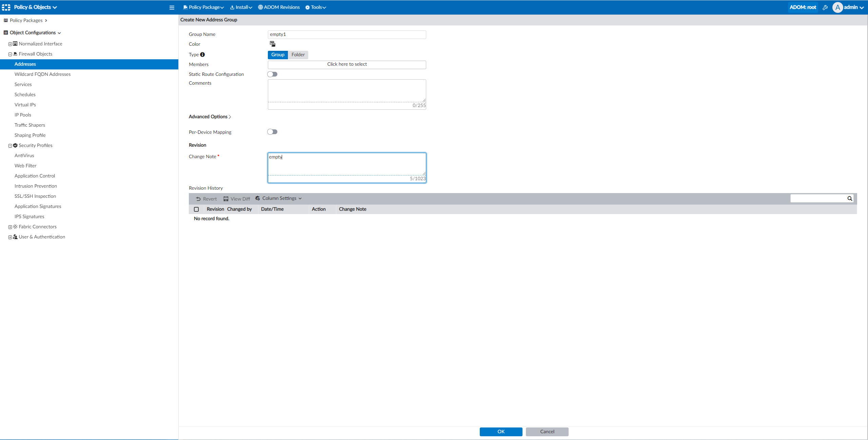868x440 pixels.
Task: Click OK to save the address group
Action: point(501,432)
